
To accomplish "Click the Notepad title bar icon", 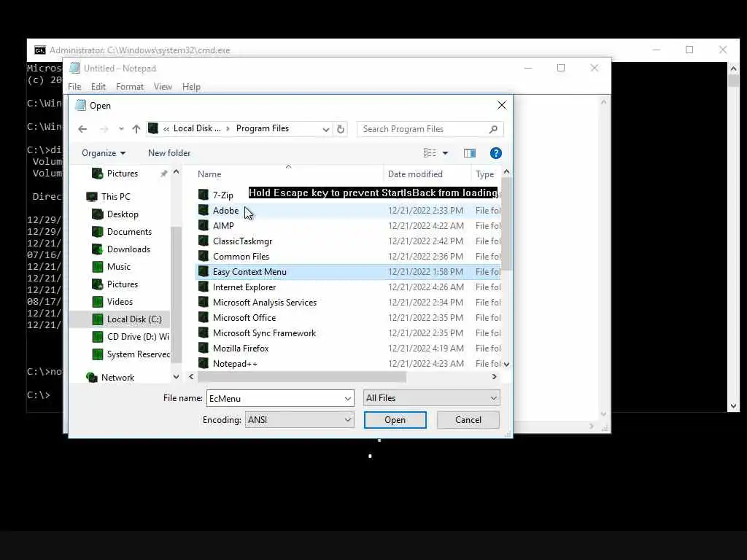I will (74, 68).
